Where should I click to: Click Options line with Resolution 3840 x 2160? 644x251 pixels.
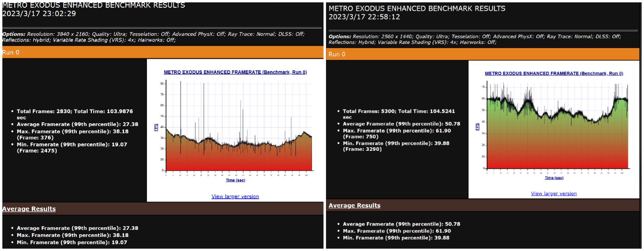(154, 37)
